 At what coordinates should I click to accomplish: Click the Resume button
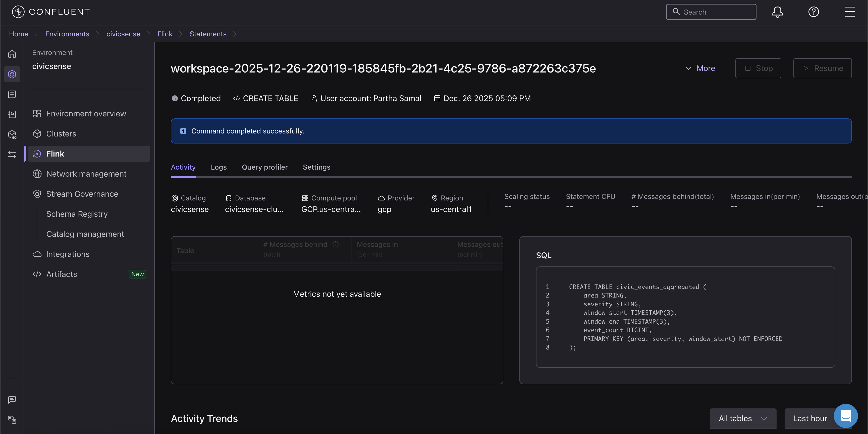[822, 68]
